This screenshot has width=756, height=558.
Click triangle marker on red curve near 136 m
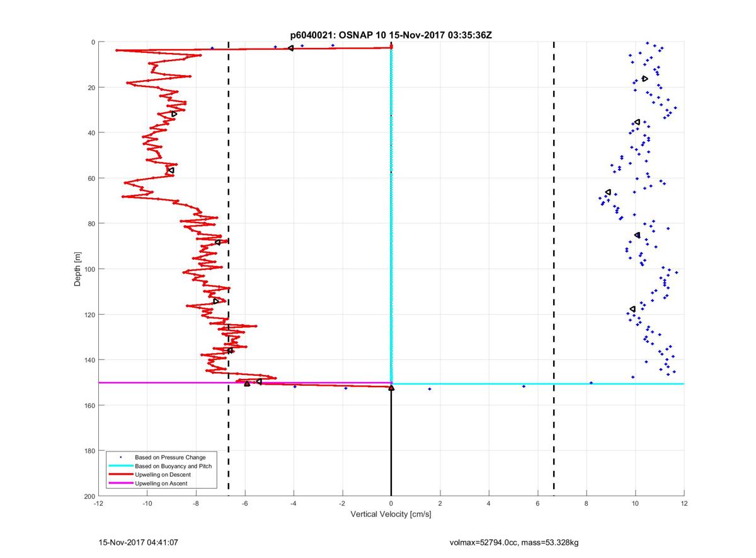[231, 351]
